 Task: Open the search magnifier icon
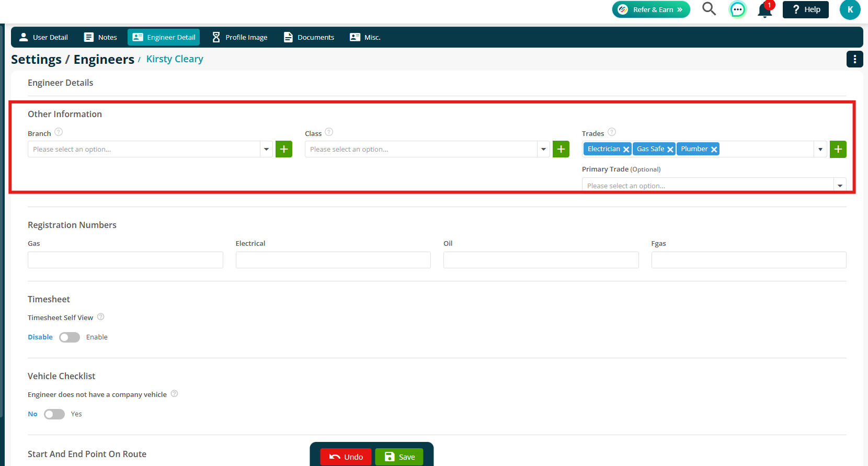coord(709,9)
